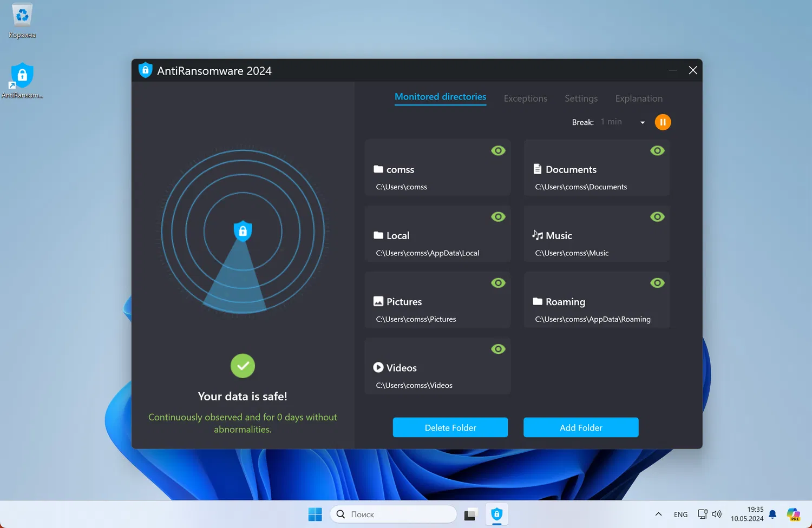812x528 pixels.
Task: Select the Music note icon
Action: pos(538,235)
